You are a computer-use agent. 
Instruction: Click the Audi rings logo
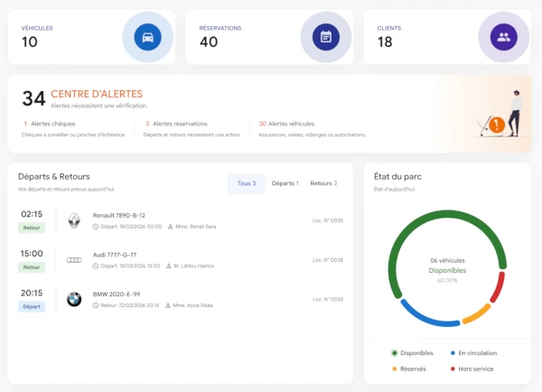[x=74, y=260]
